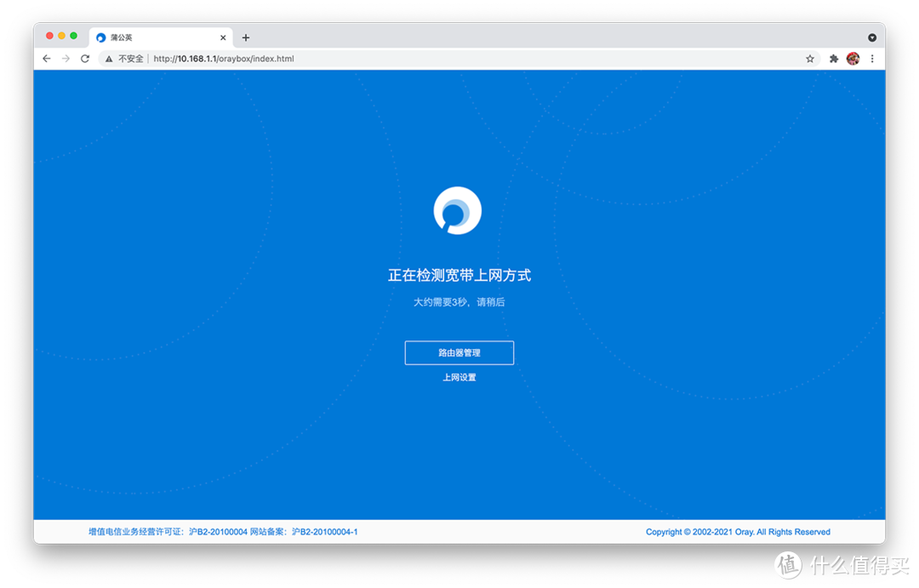Image resolution: width=919 pixels, height=588 pixels.
Task: Open a new tab with the plus button
Action: coord(246,37)
